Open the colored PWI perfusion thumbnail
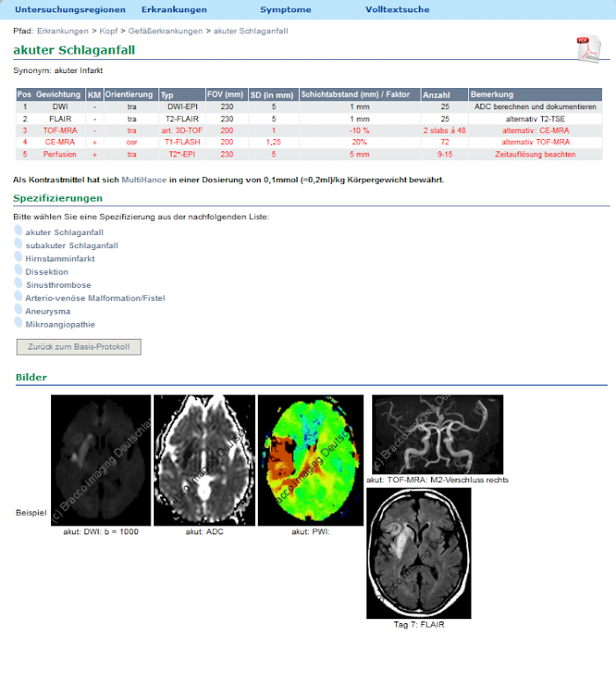This screenshot has height=684, width=616. [x=311, y=460]
